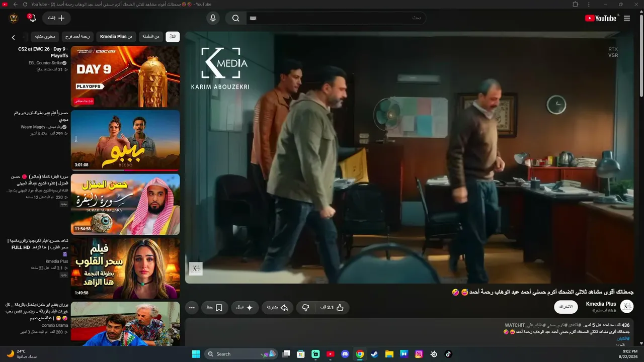
Task: Click the page's vertical scrollbar
Action: point(641,55)
